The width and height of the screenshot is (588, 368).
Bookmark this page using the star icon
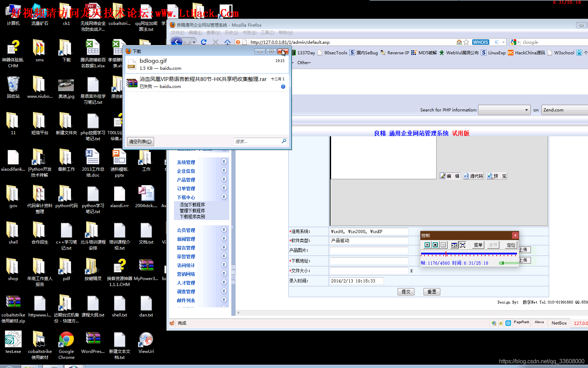click(x=466, y=42)
